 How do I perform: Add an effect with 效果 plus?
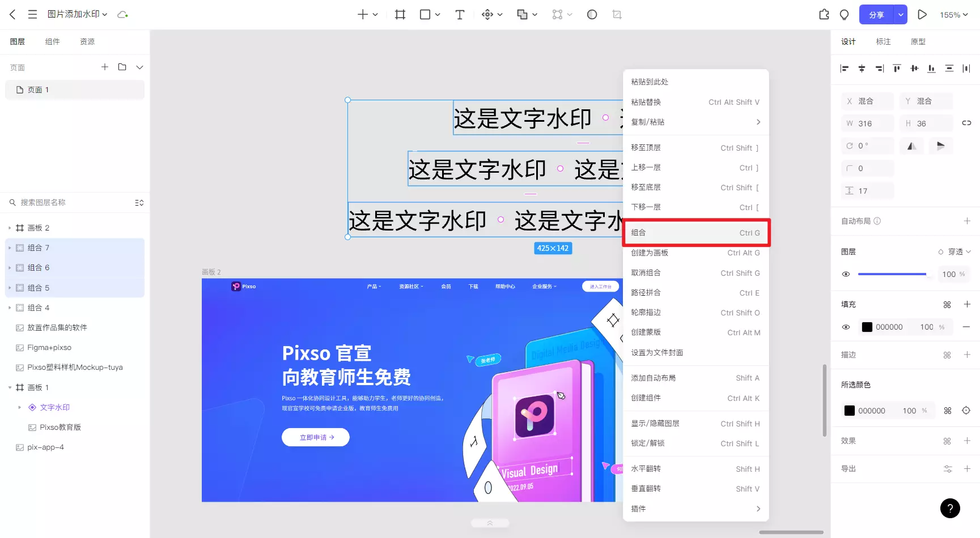coord(967,441)
